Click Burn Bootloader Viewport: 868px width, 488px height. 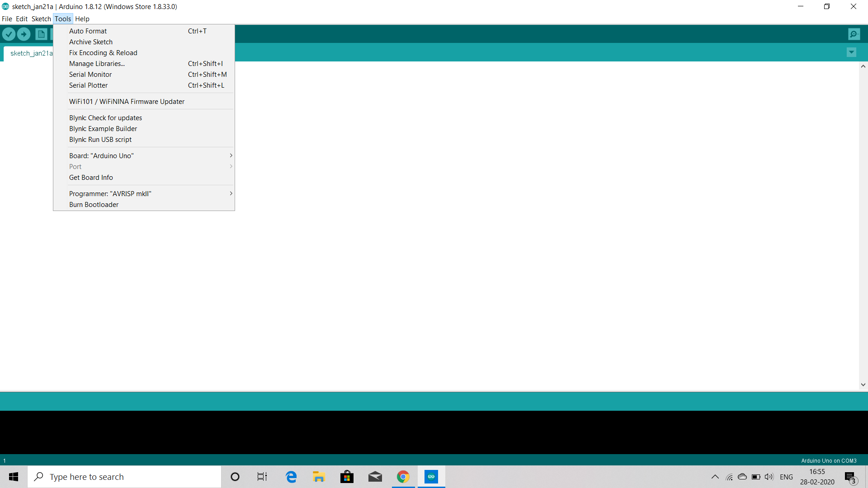[94, 205]
